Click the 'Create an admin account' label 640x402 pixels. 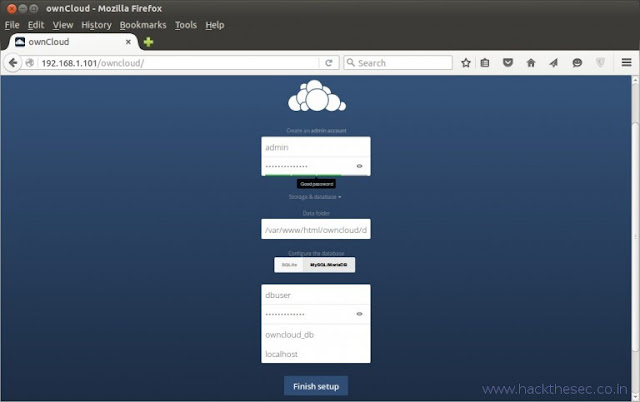[x=316, y=131]
